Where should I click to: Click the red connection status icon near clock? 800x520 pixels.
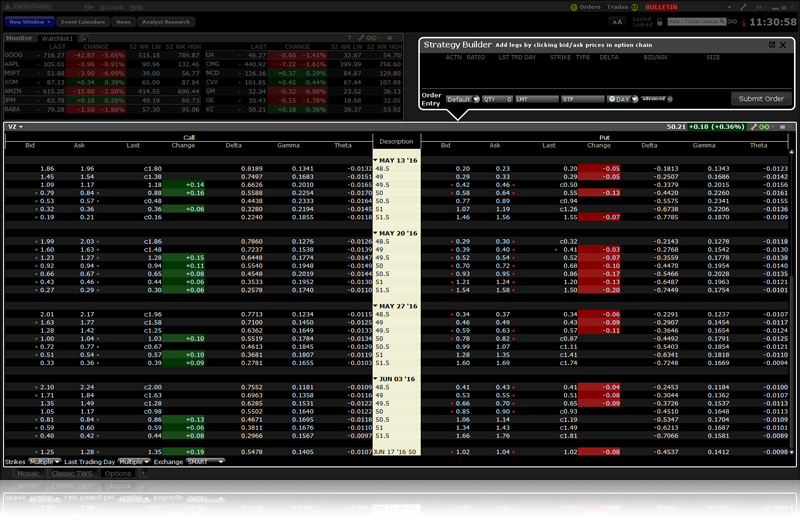[743, 22]
